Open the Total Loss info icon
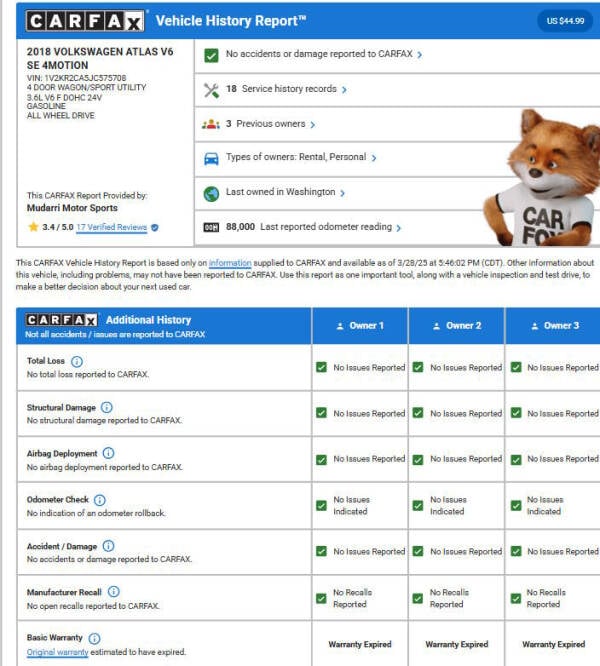Image resolution: width=600 pixels, height=666 pixels. pos(77,361)
